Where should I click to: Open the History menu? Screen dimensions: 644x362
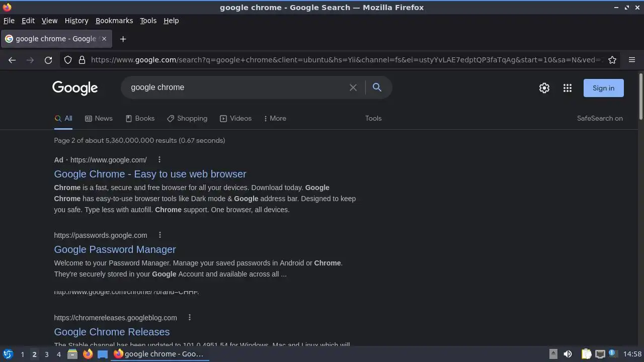tap(76, 21)
